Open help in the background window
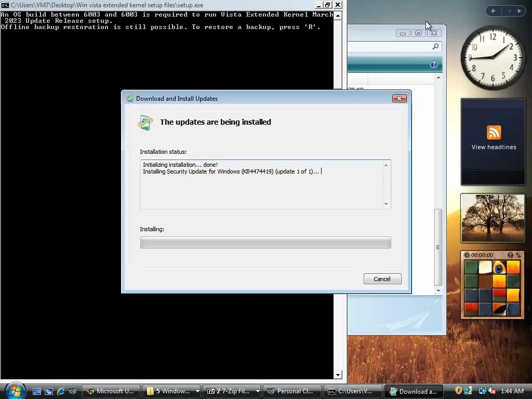532x399 pixels. coord(434,64)
